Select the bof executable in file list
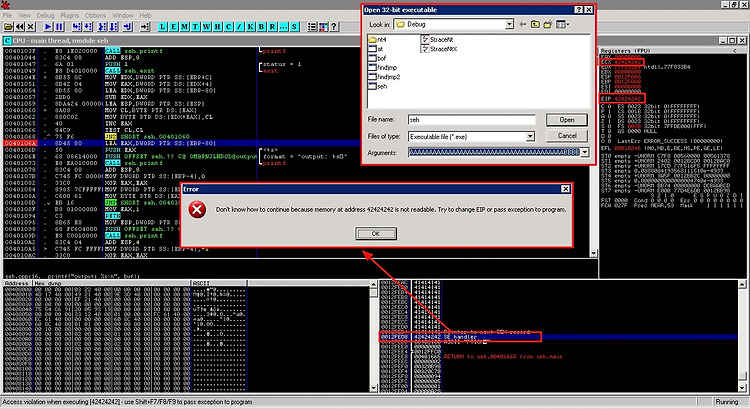 coord(377,58)
